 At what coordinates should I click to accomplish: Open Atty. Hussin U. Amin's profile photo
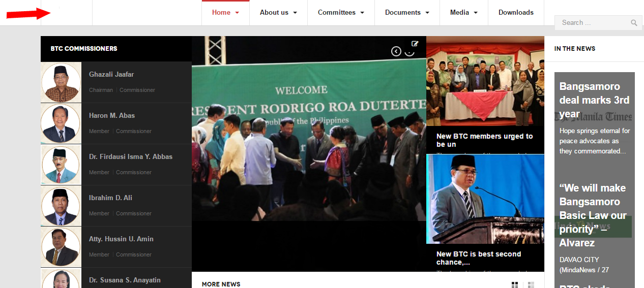point(61,247)
